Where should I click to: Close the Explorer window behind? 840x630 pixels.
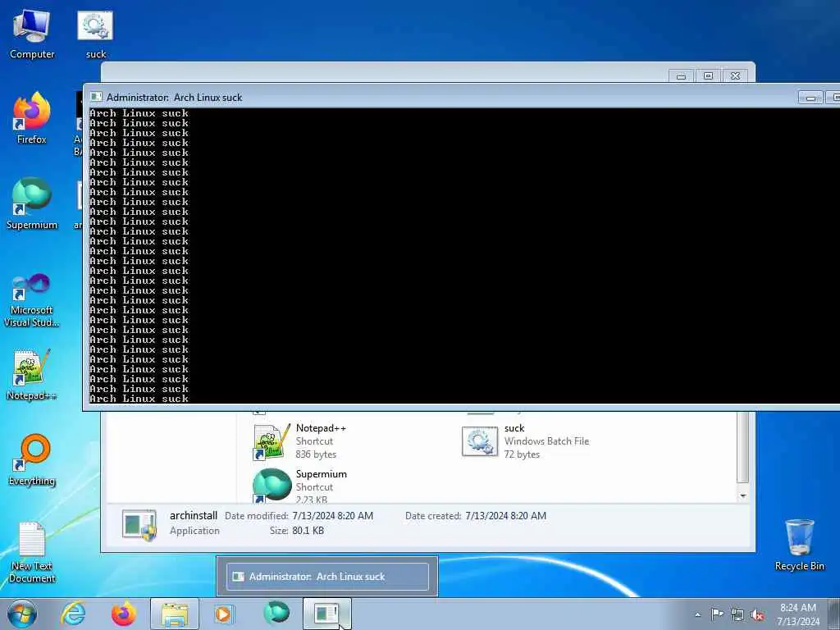coord(735,76)
